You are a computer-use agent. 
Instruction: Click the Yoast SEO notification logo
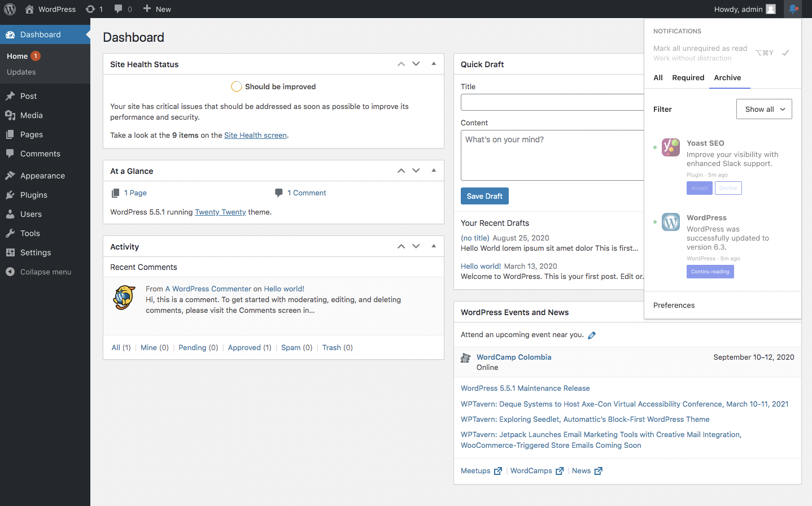671,147
